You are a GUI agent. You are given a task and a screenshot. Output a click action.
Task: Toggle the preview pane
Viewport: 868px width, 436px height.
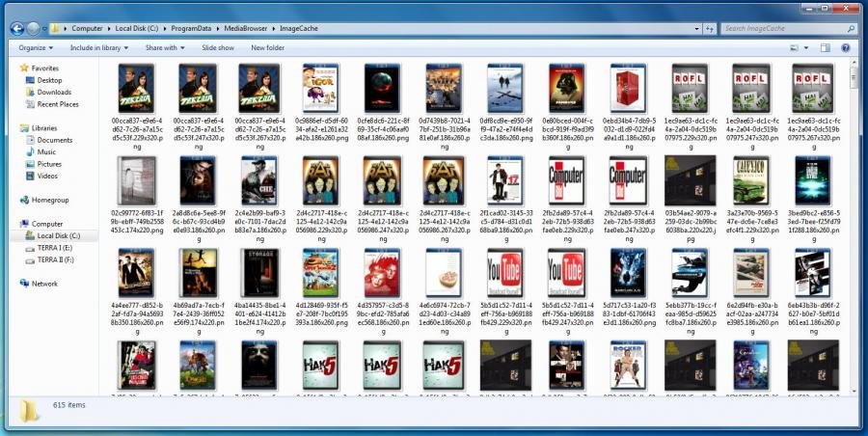pos(826,48)
